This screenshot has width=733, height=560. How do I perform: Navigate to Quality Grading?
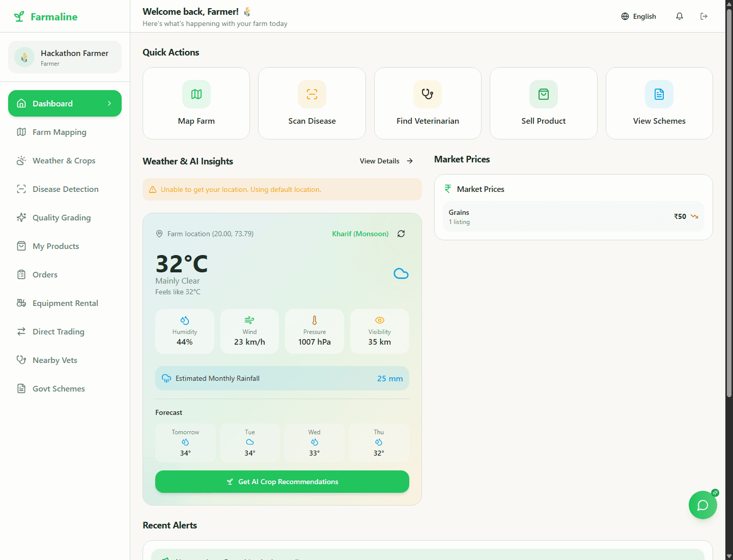65,217
